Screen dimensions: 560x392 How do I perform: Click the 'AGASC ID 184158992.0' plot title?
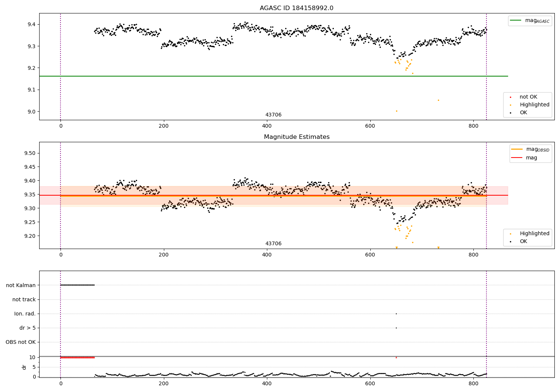pos(296,8)
